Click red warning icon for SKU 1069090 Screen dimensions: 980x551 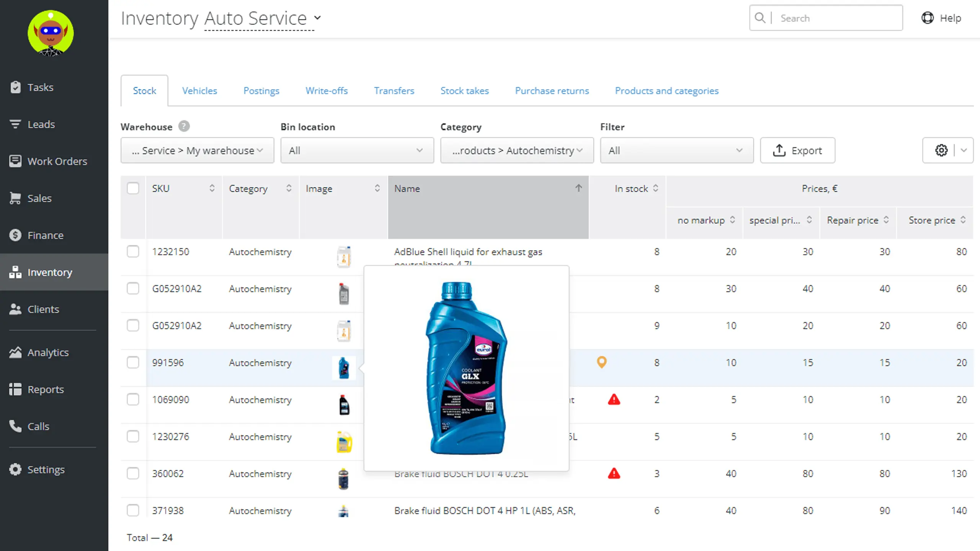pyautogui.click(x=614, y=399)
